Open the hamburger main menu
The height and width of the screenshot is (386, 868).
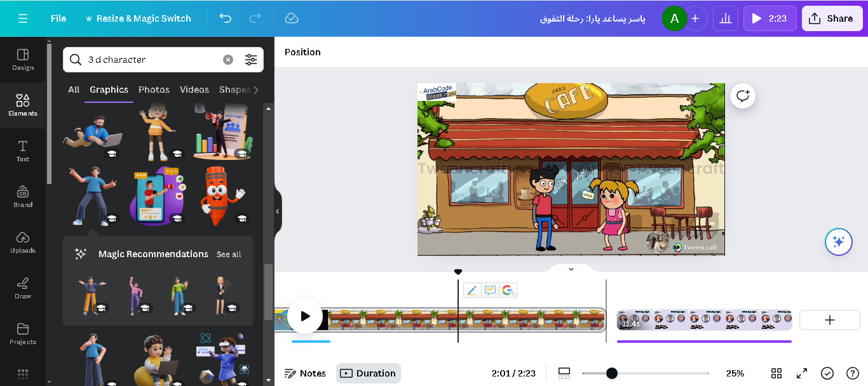[23, 18]
